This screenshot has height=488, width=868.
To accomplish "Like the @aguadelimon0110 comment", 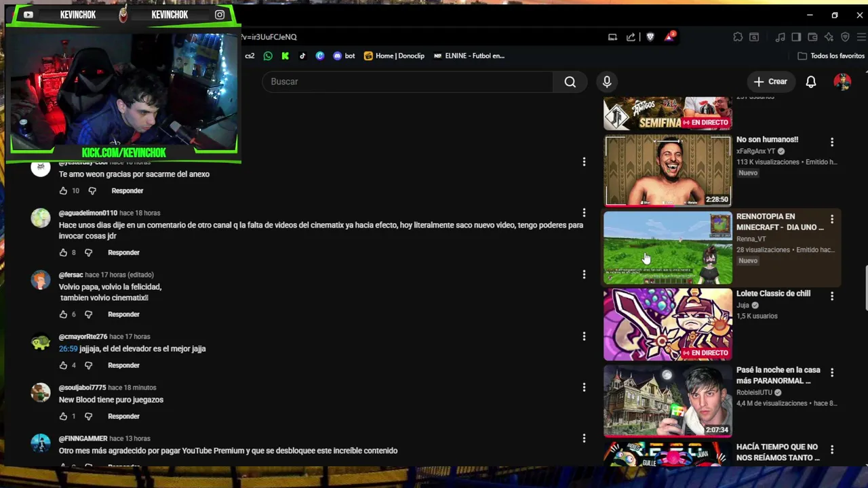I will coord(64,252).
